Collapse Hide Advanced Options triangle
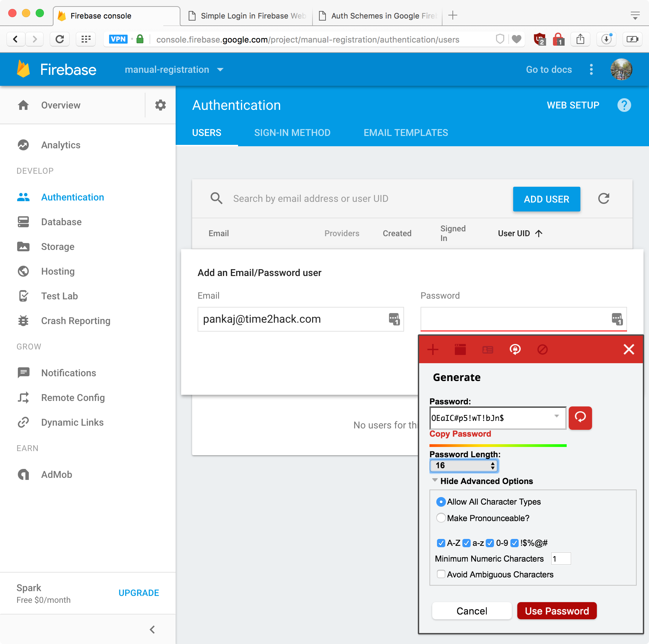 [x=435, y=480]
